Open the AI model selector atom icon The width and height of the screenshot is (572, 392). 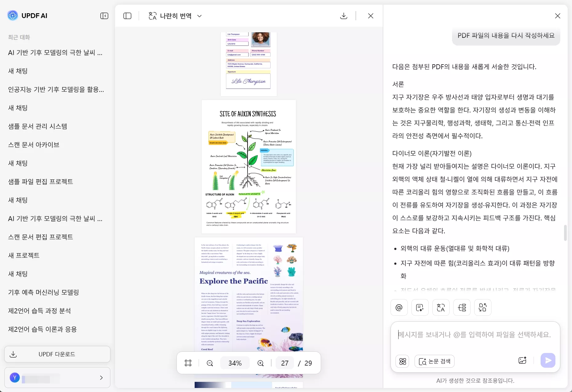coord(403,361)
